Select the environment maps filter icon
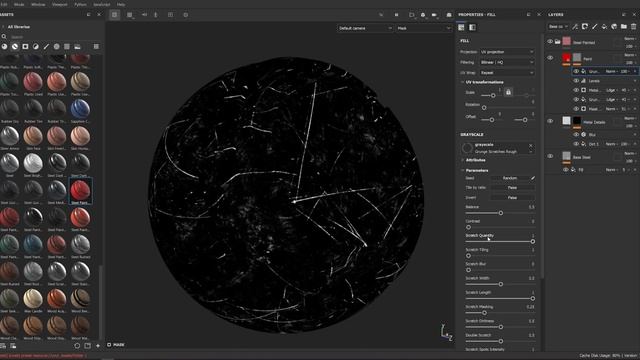This screenshot has height=360, width=640. pos(77,47)
